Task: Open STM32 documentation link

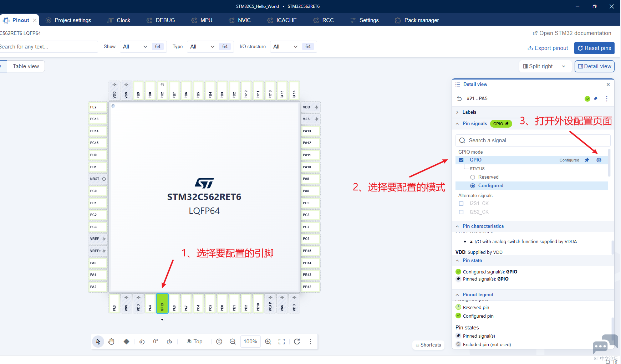Action: 572,33
